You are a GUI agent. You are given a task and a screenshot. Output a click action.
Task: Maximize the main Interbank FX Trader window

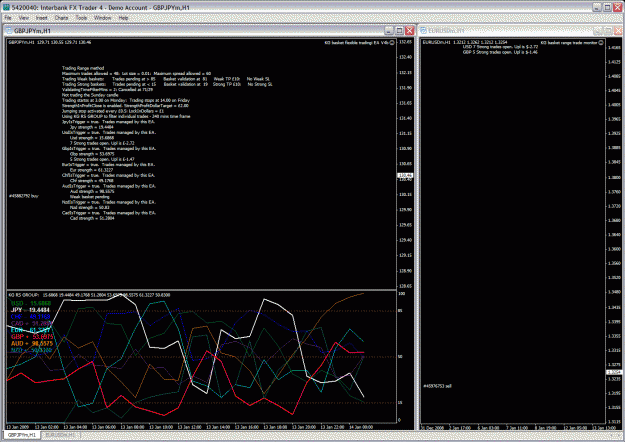coord(607,7)
